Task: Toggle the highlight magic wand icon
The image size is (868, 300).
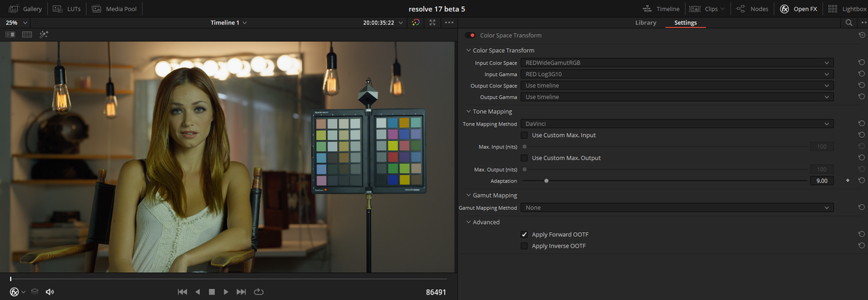Action: pyautogui.click(x=44, y=35)
